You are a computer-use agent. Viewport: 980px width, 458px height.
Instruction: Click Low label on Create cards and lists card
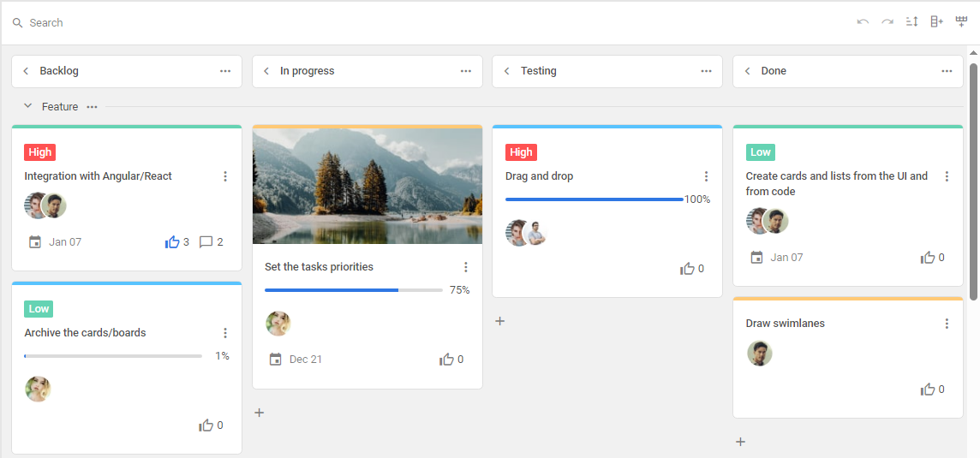coord(761,152)
